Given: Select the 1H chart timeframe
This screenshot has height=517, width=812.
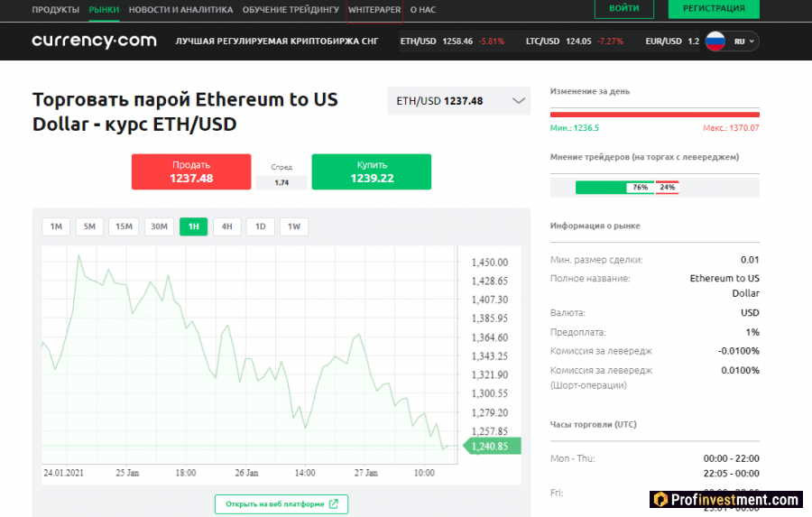Looking at the screenshot, I should (194, 226).
